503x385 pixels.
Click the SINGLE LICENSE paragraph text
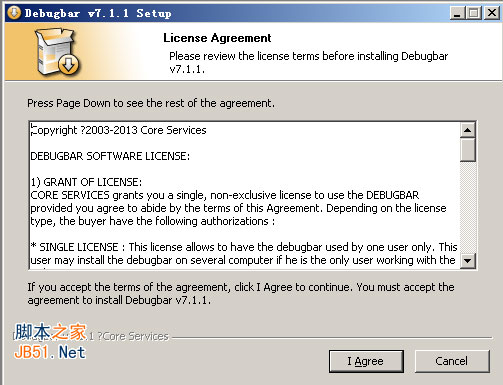243,254
